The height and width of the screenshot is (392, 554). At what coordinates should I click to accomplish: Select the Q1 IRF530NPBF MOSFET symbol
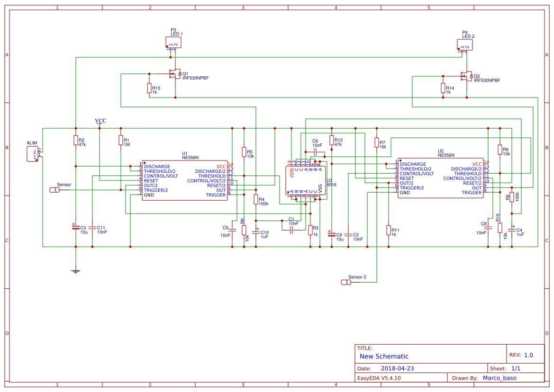pos(174,74)
